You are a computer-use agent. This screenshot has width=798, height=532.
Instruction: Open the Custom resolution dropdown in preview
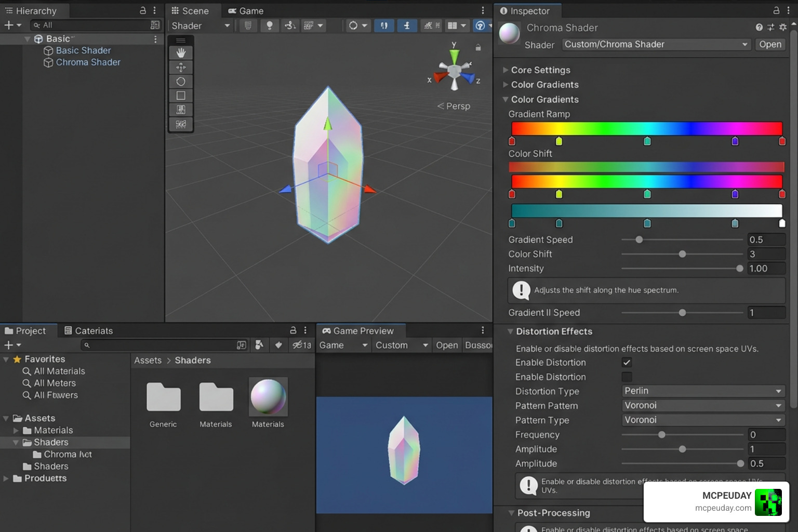(402, 345)
